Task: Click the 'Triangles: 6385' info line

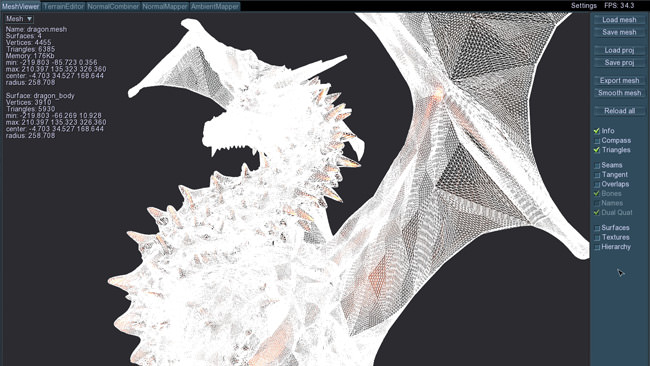Action: [x=30, y=49]
